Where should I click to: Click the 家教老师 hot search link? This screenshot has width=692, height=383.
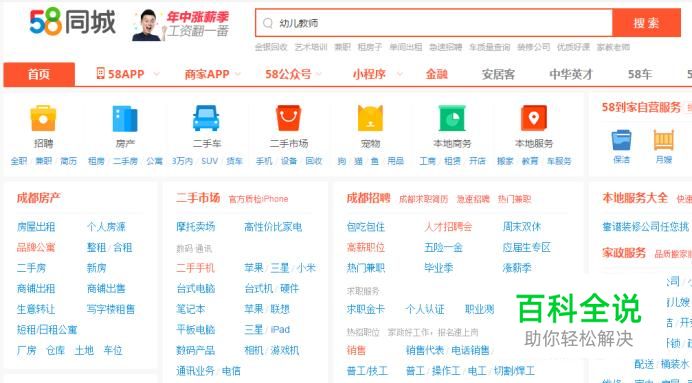(x=613, y=47)
